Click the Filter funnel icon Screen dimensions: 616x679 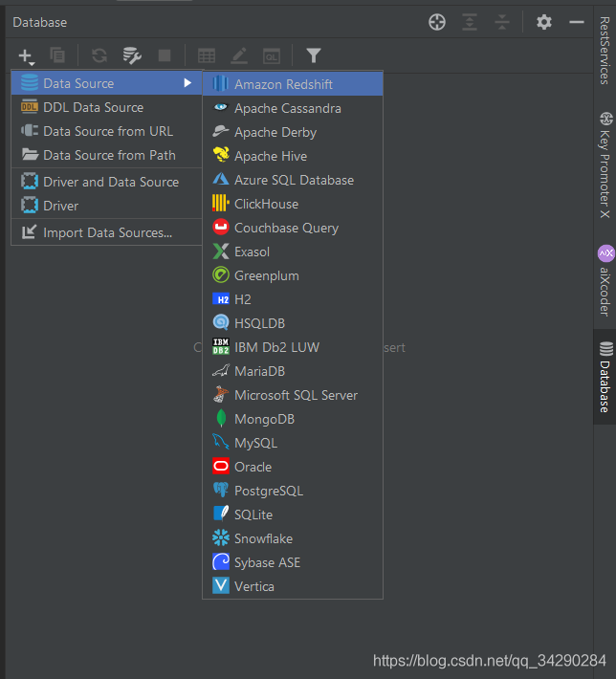[x=314, y=55]
